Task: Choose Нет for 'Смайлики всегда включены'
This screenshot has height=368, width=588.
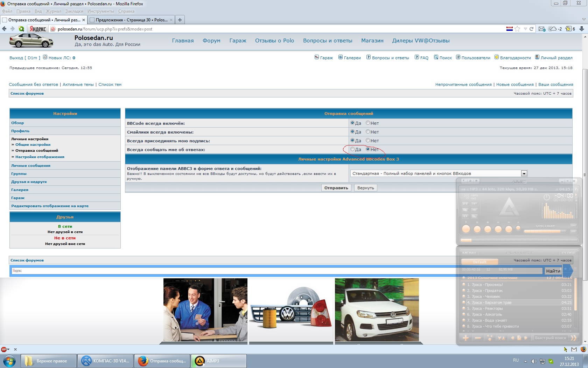Action: tap(368, 132)
